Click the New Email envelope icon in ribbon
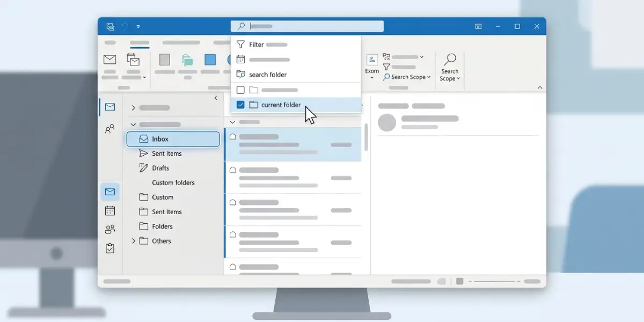This screenshot has width=644, height=322. click(110, 59)
